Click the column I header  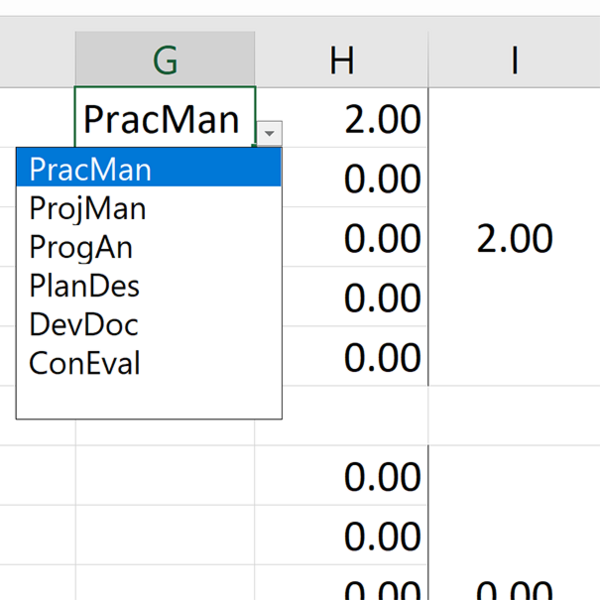[x=514, y=61]
